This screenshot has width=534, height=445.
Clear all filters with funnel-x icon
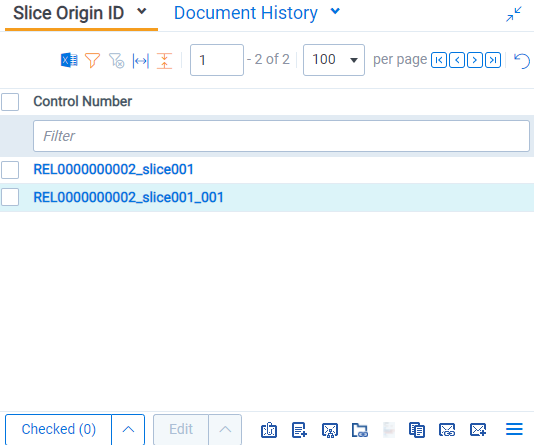point(116,61)
